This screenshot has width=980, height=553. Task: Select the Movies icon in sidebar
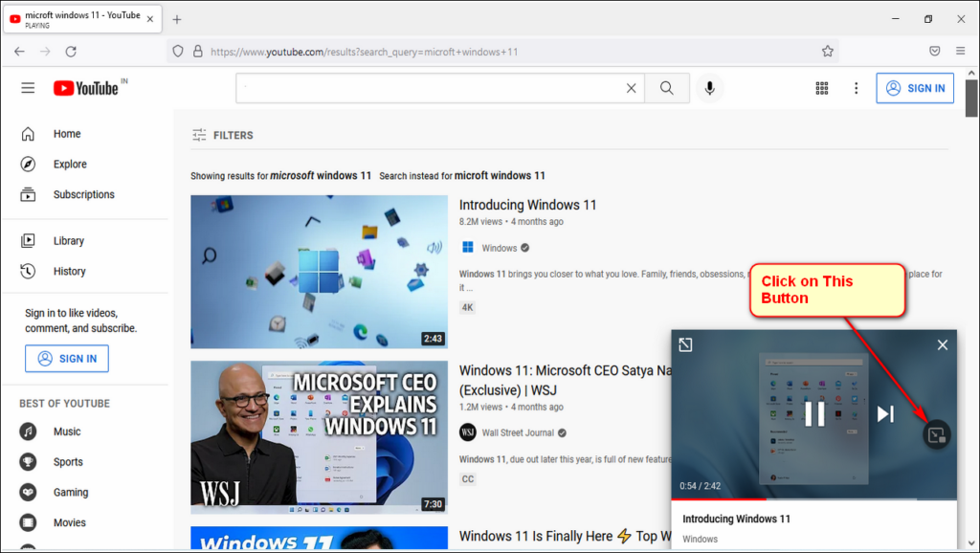point(28,522)
